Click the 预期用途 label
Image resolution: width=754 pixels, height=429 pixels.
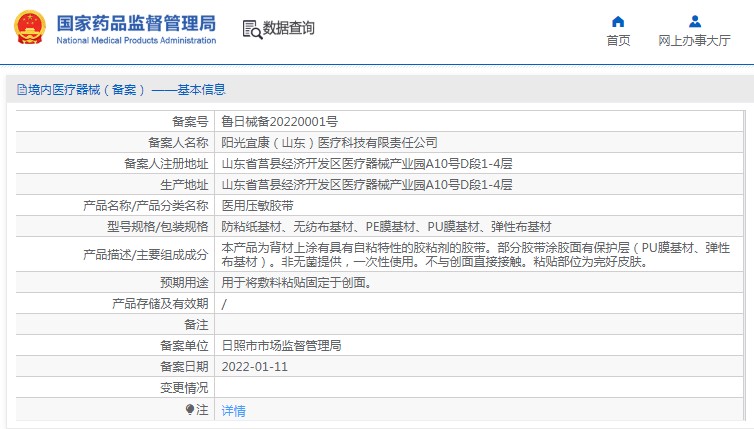184,283
